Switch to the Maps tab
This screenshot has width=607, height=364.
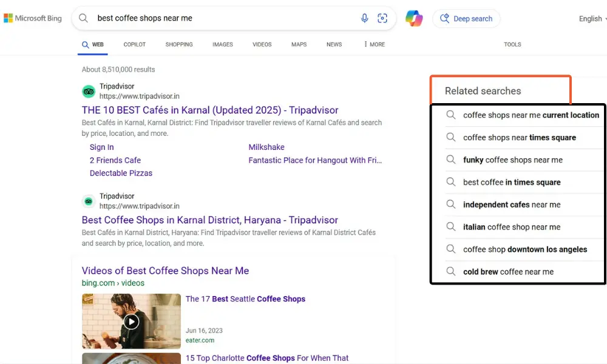[299, 44]
